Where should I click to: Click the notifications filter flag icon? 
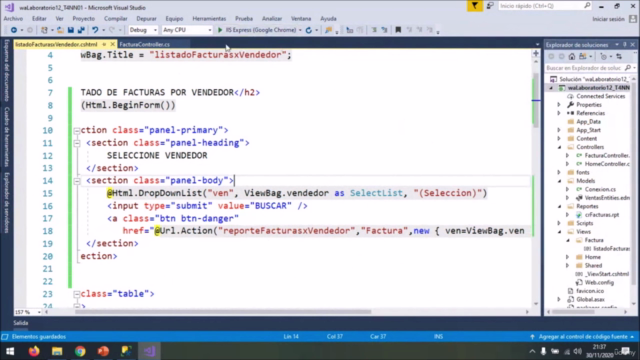[474, 6]
